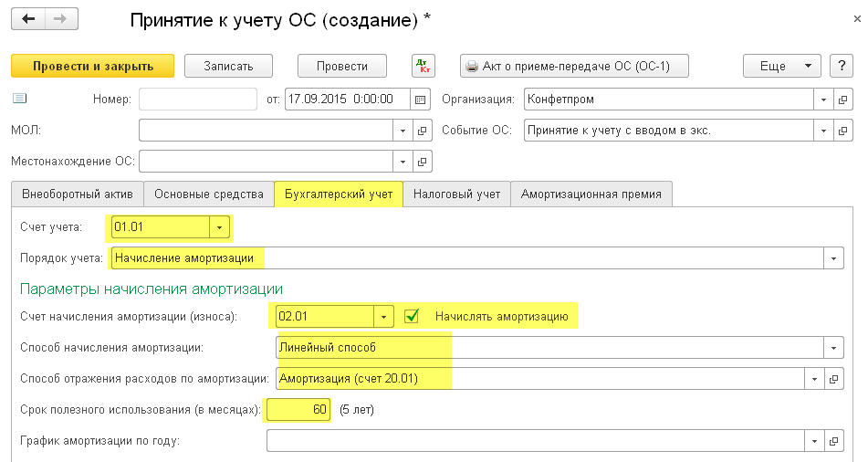Click the back navigation arrow
Image resolution: width=868 pixels, height=462 pixels.
coord(28,19)
